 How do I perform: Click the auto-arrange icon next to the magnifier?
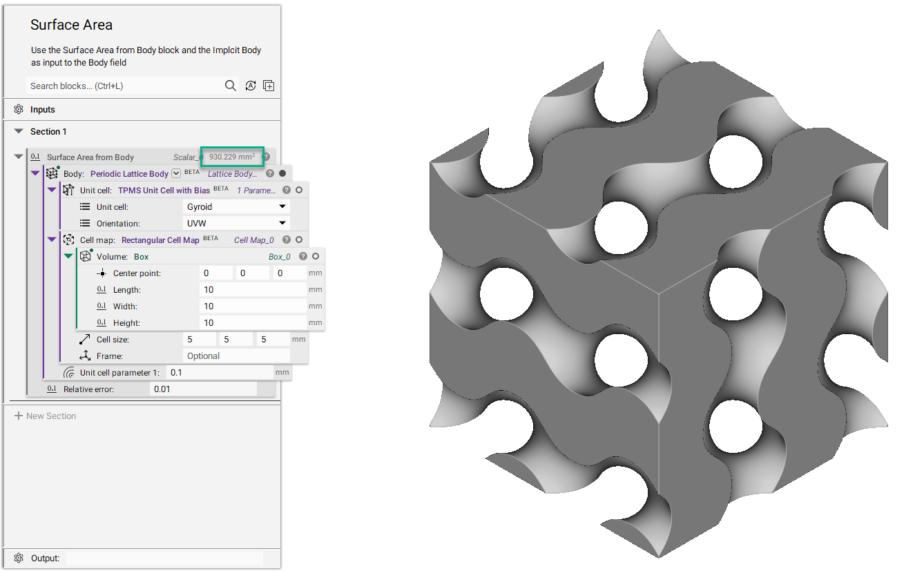coord(250,86)
